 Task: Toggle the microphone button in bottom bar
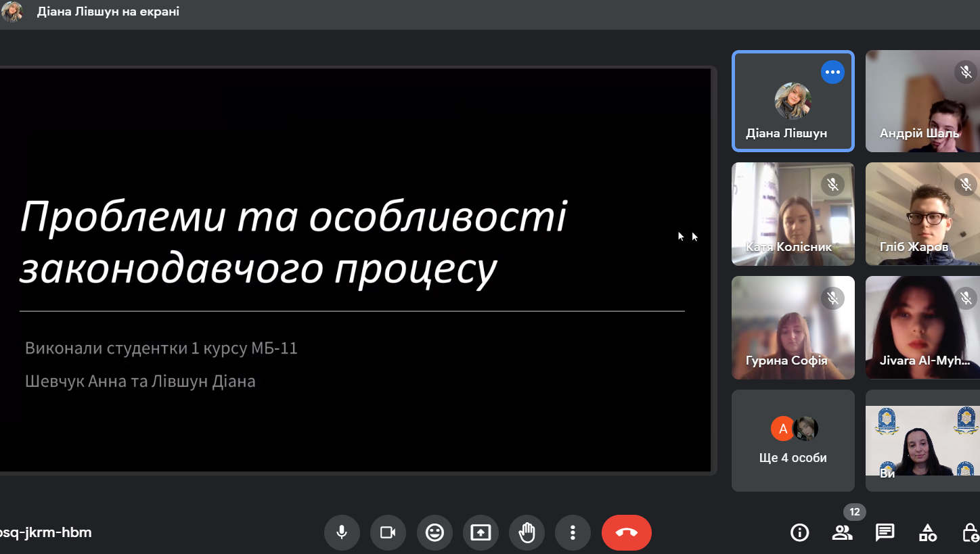pos(342,532)
